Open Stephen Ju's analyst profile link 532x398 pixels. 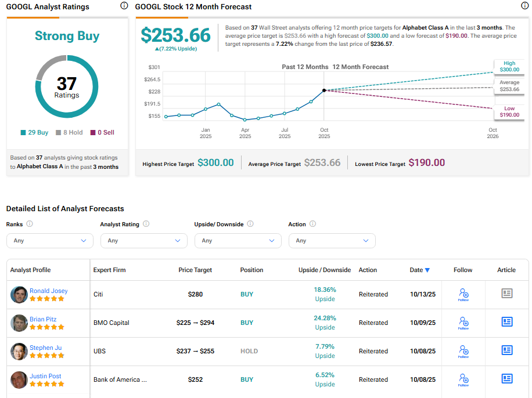point(45,348)
